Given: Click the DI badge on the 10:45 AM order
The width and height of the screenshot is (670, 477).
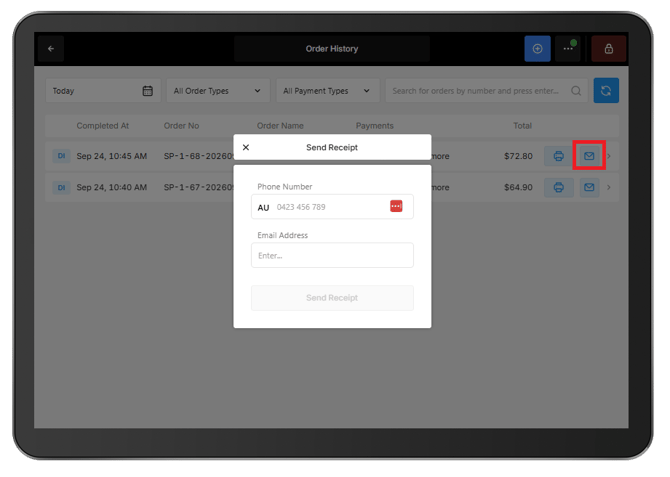Looking at the screenshot, I should tap(61, 156).
